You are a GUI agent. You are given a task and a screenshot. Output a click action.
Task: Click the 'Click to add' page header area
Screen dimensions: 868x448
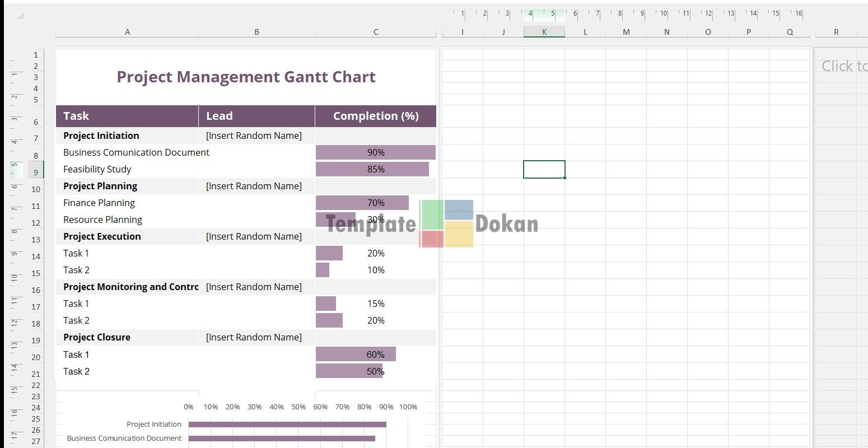click(843, 66)
